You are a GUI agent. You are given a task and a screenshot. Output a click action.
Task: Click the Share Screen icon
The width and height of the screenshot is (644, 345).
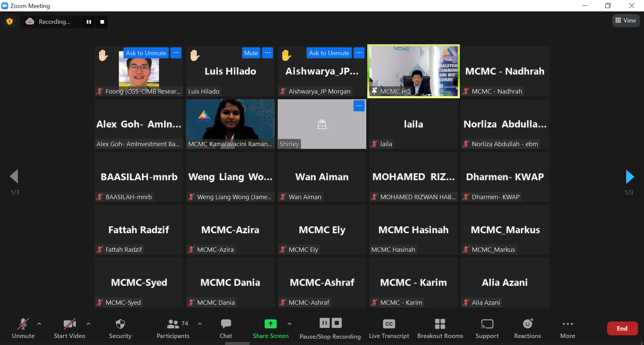270,324
